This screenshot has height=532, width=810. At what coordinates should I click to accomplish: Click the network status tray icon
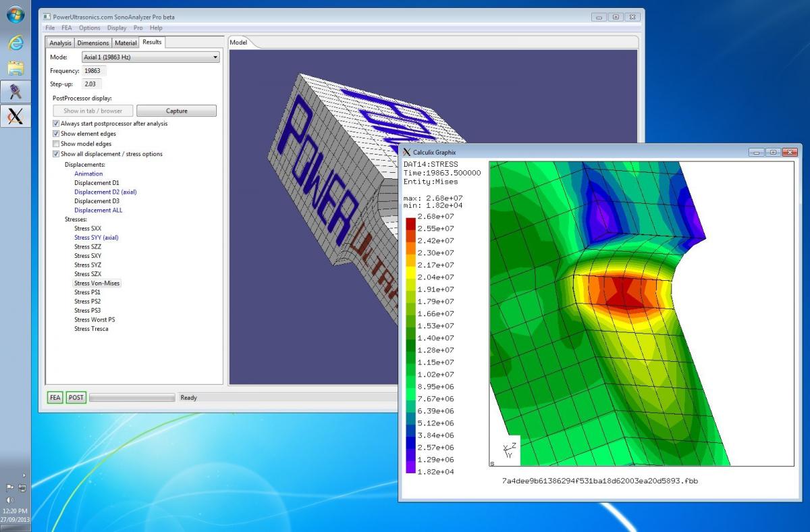22,487
